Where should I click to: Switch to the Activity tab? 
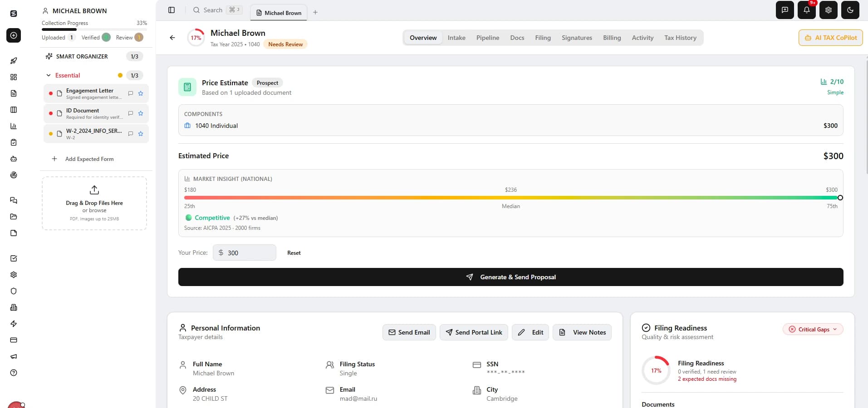tap(642, 38)
